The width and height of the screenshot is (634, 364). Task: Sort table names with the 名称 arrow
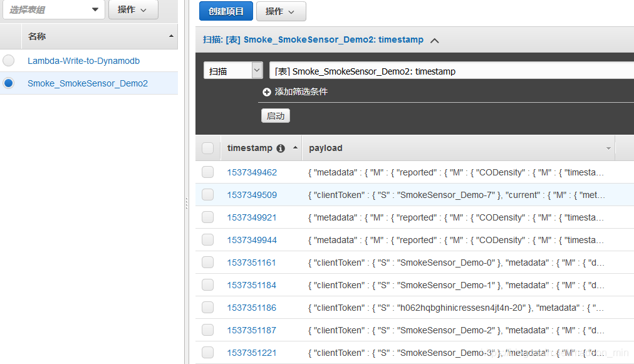tap(171, 36)
